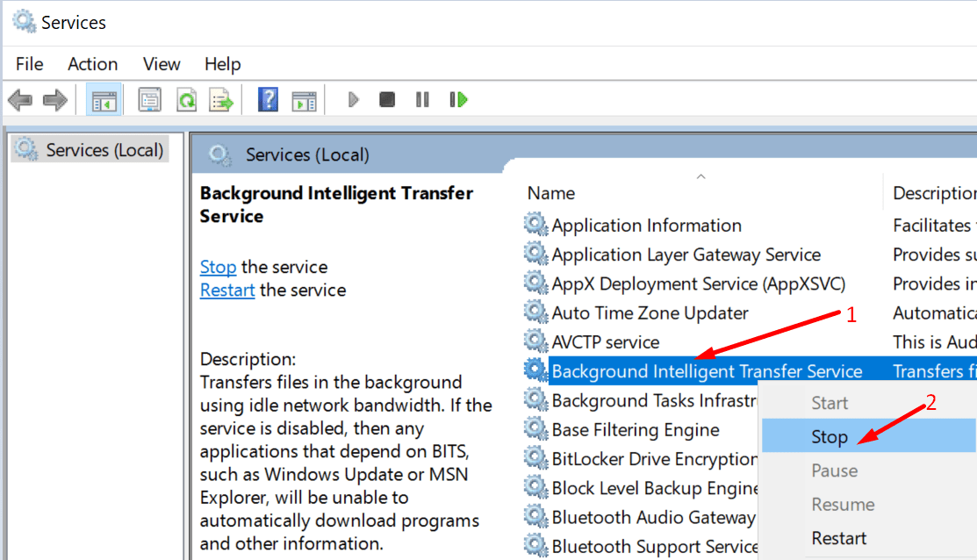
Task: Click the Forward arrow toolbar icon
Action: coord(54,100)
